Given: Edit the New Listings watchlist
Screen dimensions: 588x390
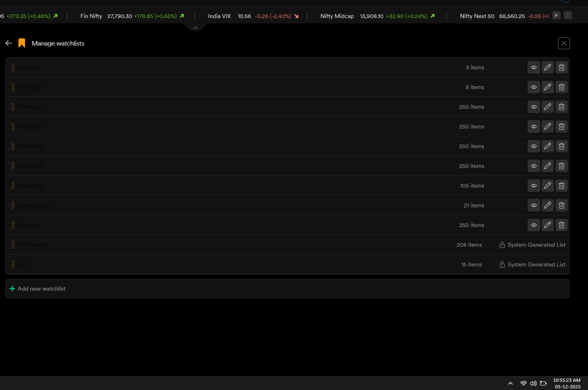Looking at the screenshot, I should click(547, 205).
